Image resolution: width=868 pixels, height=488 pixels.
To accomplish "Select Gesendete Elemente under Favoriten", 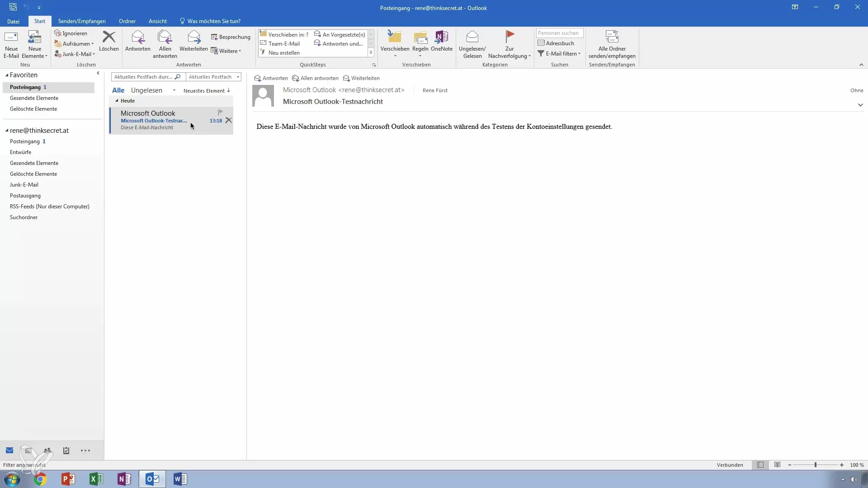I will 34,98.
